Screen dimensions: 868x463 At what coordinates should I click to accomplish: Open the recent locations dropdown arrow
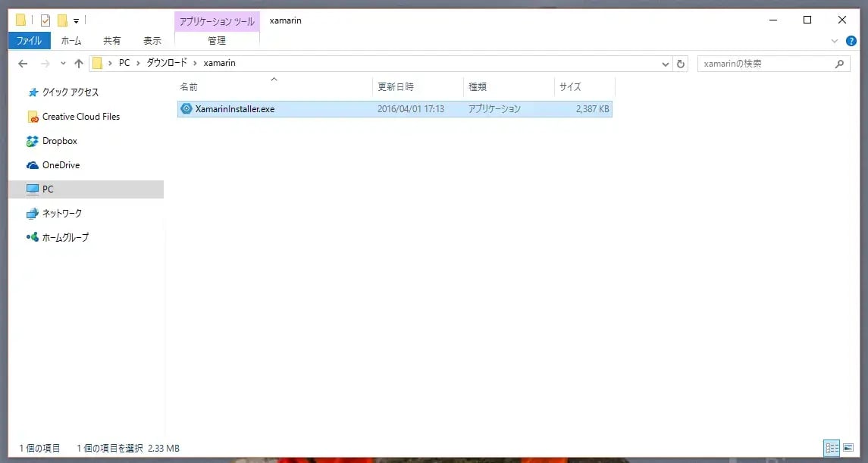pos(63,64)
